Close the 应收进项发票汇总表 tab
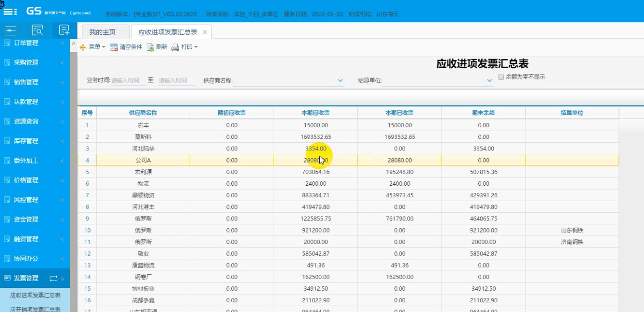The image size is (644, 312). [x=205, y=32]
